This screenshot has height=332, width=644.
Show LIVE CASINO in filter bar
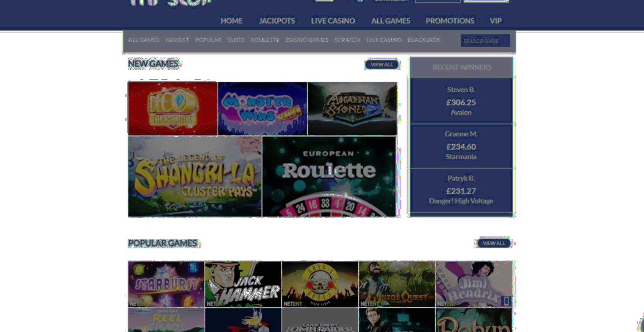[x=384, y=40]
